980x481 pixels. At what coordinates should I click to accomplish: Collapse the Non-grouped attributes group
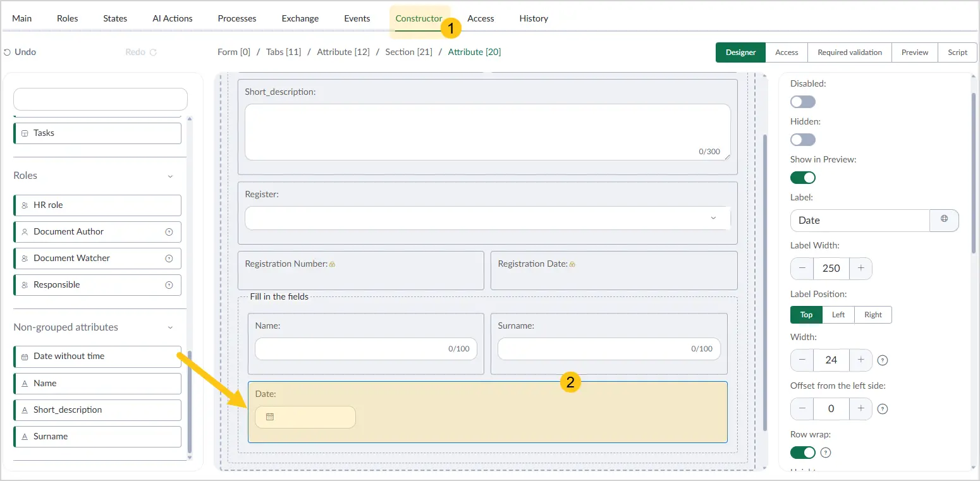coord(170,327)
